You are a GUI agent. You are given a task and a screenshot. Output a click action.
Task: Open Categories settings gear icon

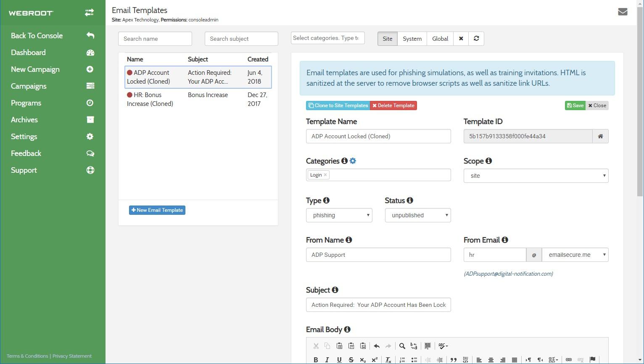(x=353, y=161)
